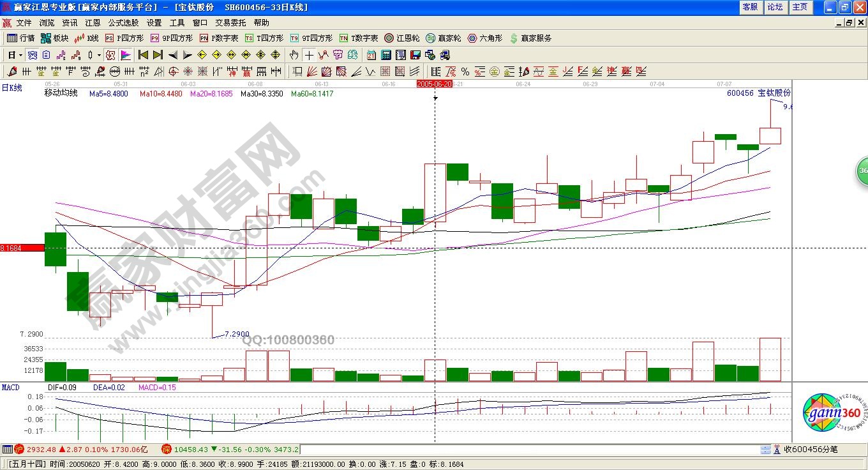The width and height of the screenshot is (868, 470).
Task: Select the hand pan tool
Action: pyautogui.click(x=294, y=55)
